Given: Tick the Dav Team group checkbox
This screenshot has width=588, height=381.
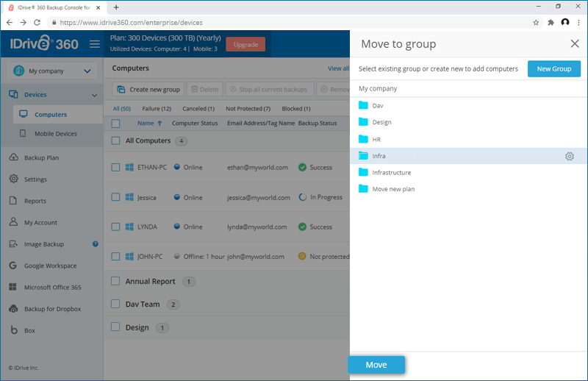Looking at the screenshot, I should pos(115,304).
